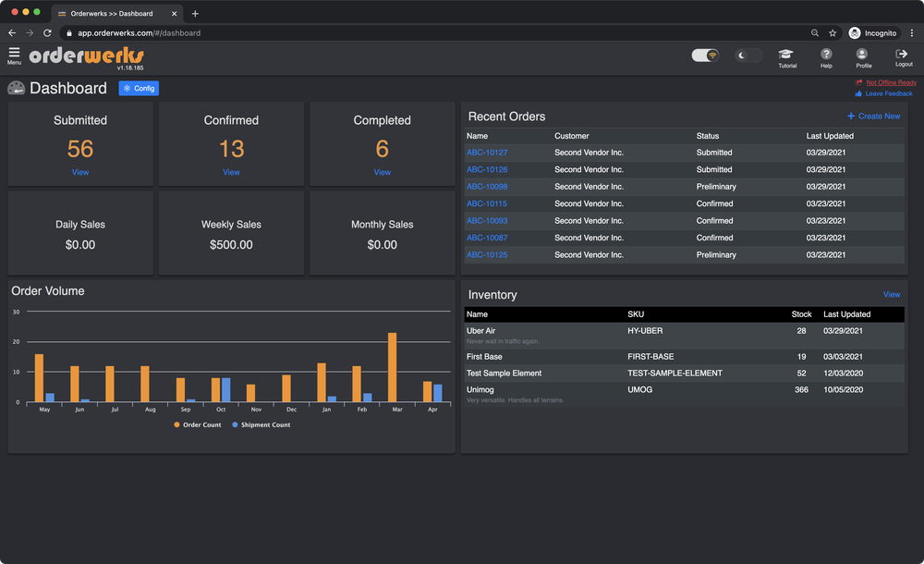Open the Profile icon
924x564 pixels.
(863, 55)
